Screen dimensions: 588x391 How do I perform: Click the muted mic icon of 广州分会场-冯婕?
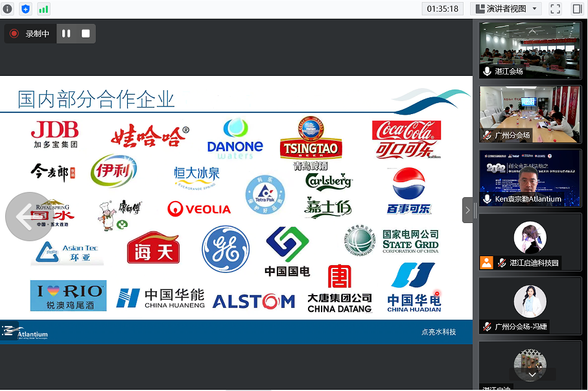point(487,326)
